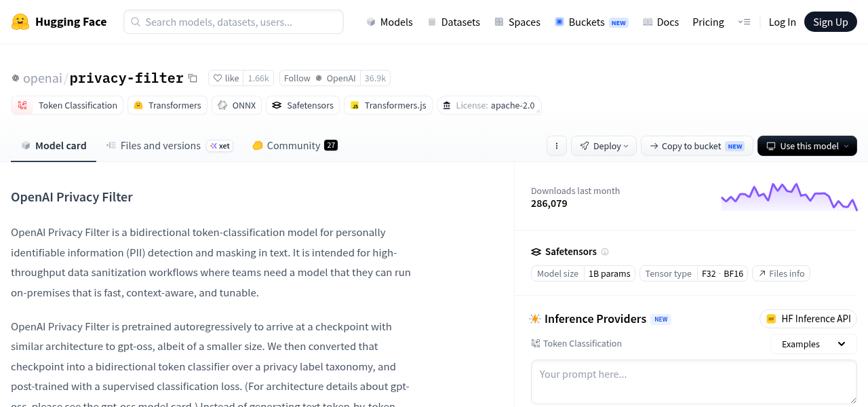868x407 pixels.
Task: Click the Docs book icon in navbar
Action: (x=648, y=22)
